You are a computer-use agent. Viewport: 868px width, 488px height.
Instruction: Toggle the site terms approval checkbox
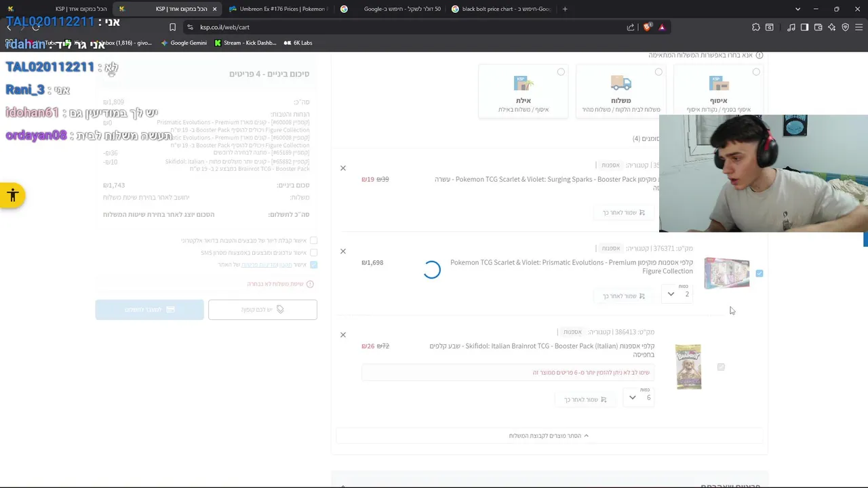[313, 264]
